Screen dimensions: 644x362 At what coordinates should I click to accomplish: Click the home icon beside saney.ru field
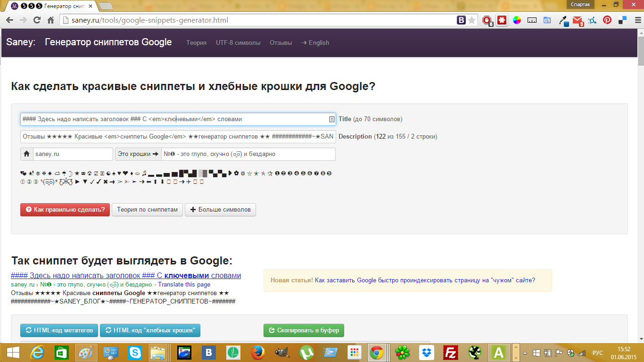(26, 154)
